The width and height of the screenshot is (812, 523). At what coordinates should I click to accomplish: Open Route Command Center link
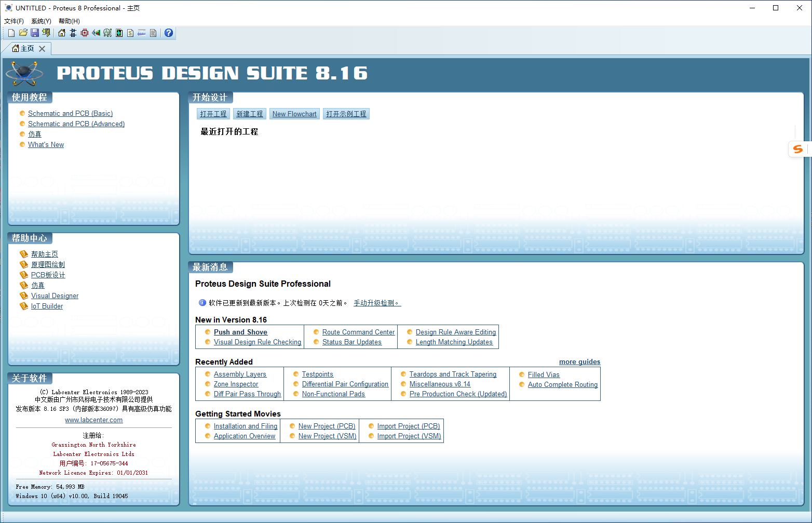(358, 332)
